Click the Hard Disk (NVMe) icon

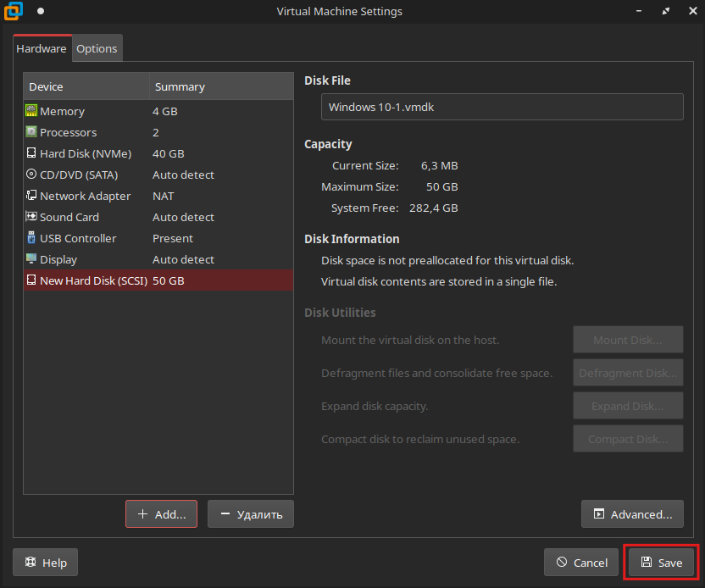point(31,153)
